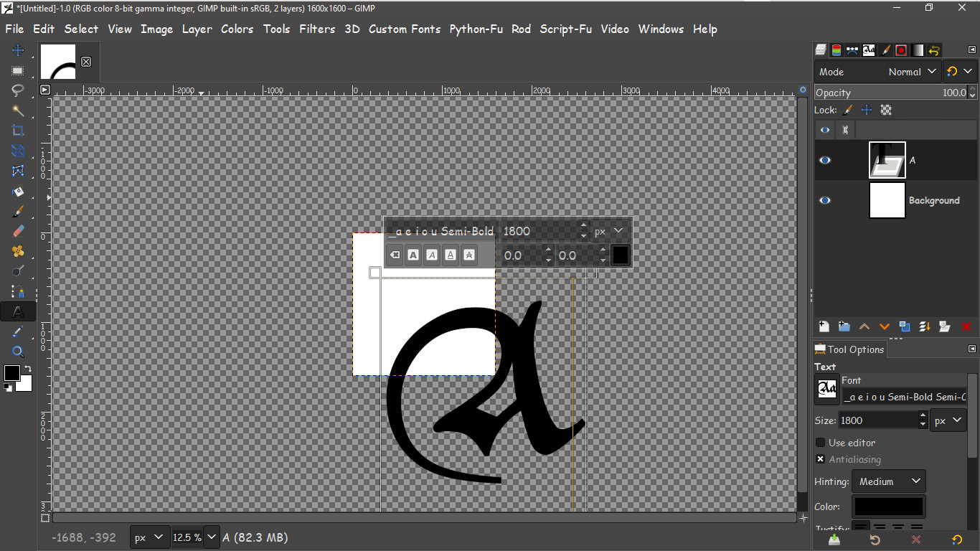Select the Fuzzy Select wand tool
The image size is (980, 551).
(x=18, y=110)
